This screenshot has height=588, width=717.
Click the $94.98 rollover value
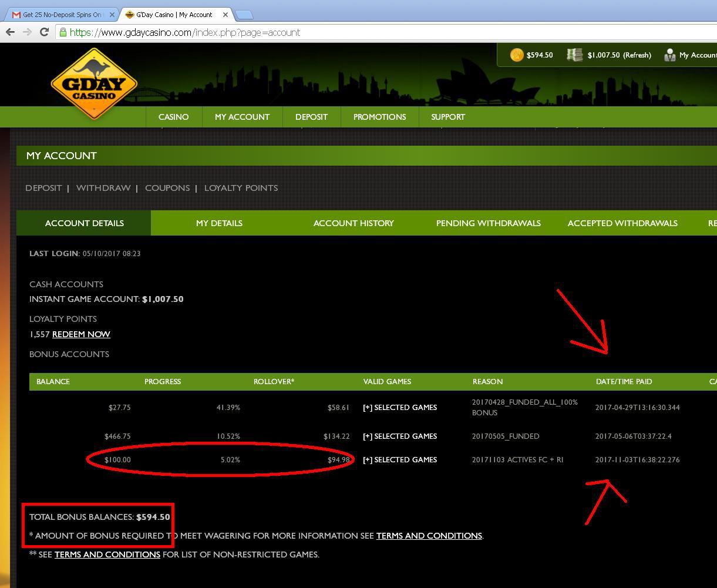338,460
